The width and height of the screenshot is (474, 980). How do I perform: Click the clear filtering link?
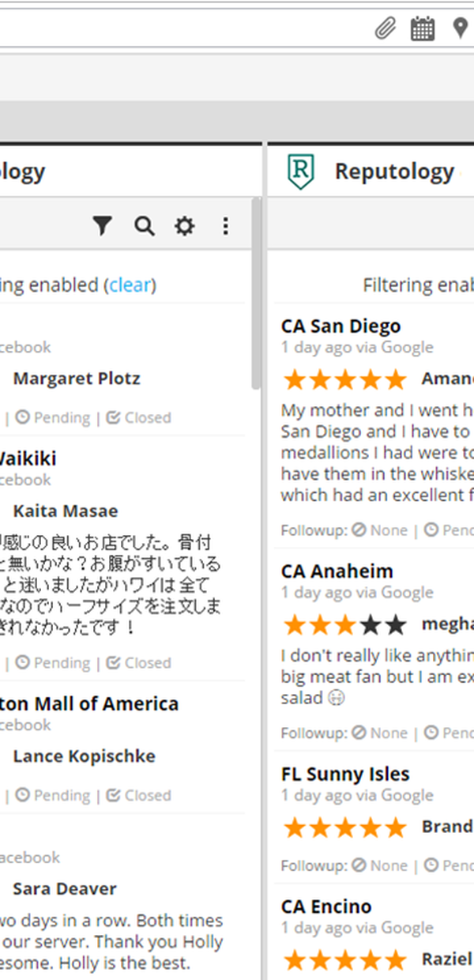pos(130,285)
